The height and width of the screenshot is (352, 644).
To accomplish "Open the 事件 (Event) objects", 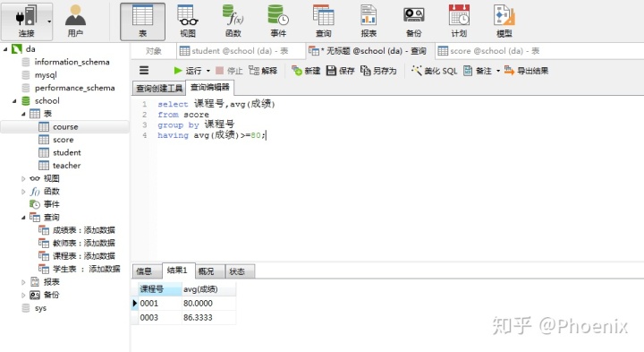I will coord(278,21).
